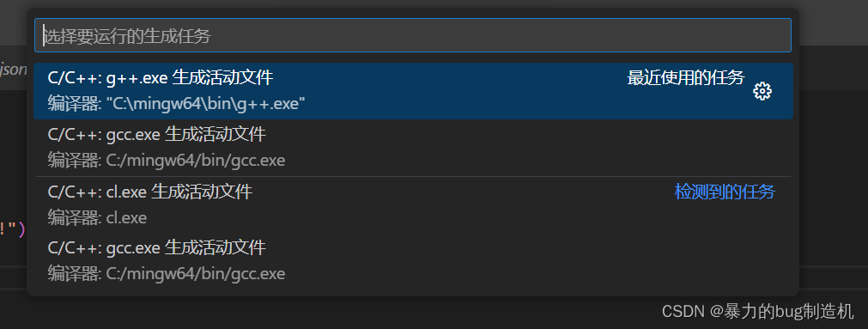Viewport: 868px width, 329px height.
Task: Select C/C++: cl.exe 生成活动文件 task
Action: [x=413, y=204]
